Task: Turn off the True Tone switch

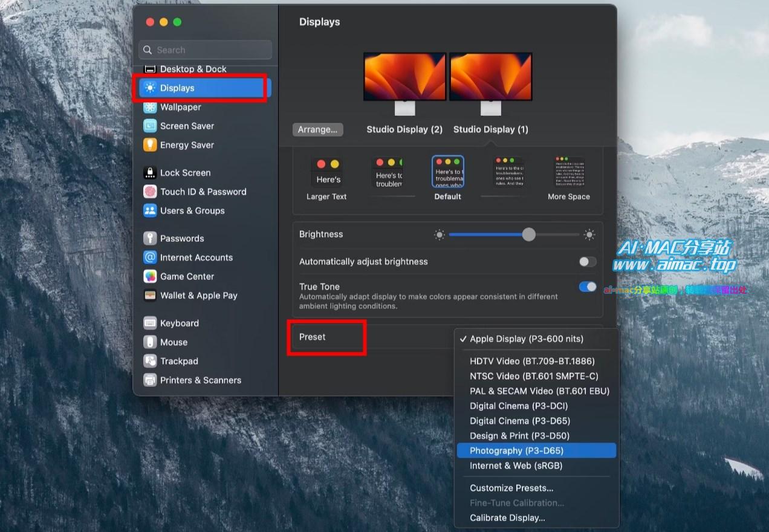Action: tap(588, 287)
